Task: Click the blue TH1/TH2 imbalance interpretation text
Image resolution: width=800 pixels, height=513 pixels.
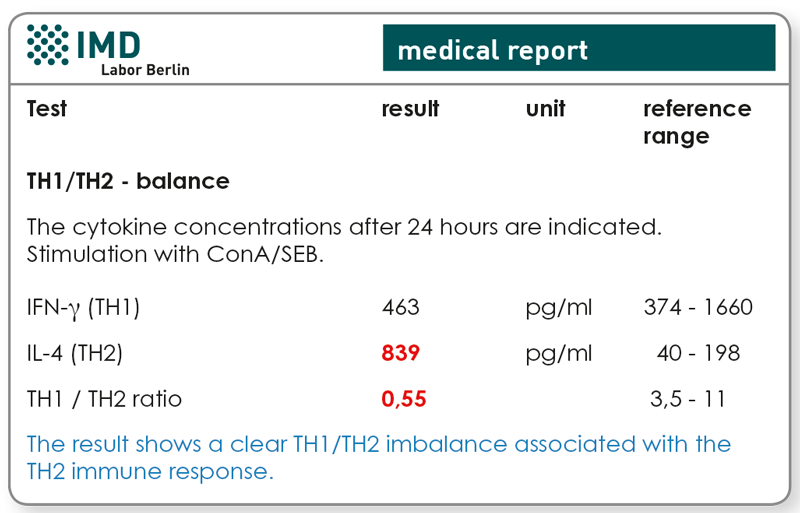Action: 379,458
